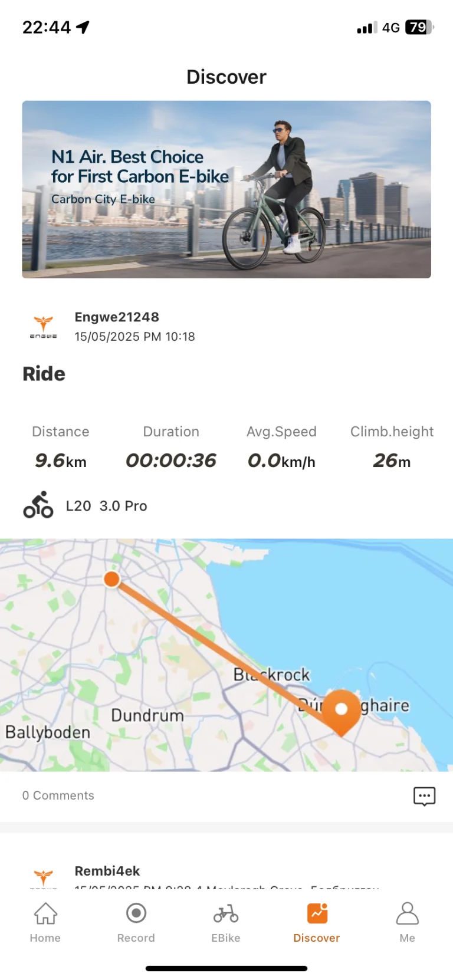This screenshot has height=980, width=453.
Task: Open the N1 Air carbon e-bike banner
Action: coord(226,189)
